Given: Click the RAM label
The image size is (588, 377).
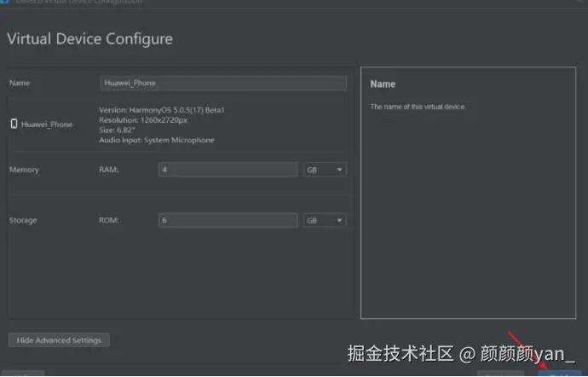Looking at the screenshot, I should click(x=108, y=170).
